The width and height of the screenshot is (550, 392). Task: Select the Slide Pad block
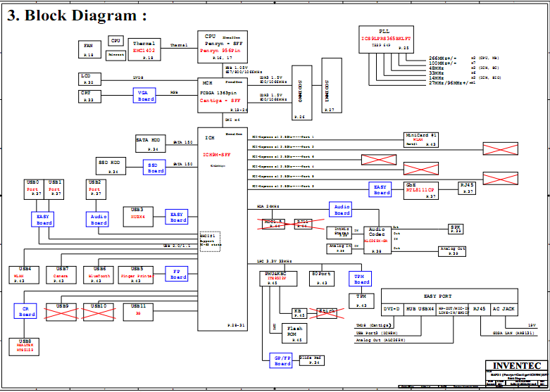click(x=312, y=361)
